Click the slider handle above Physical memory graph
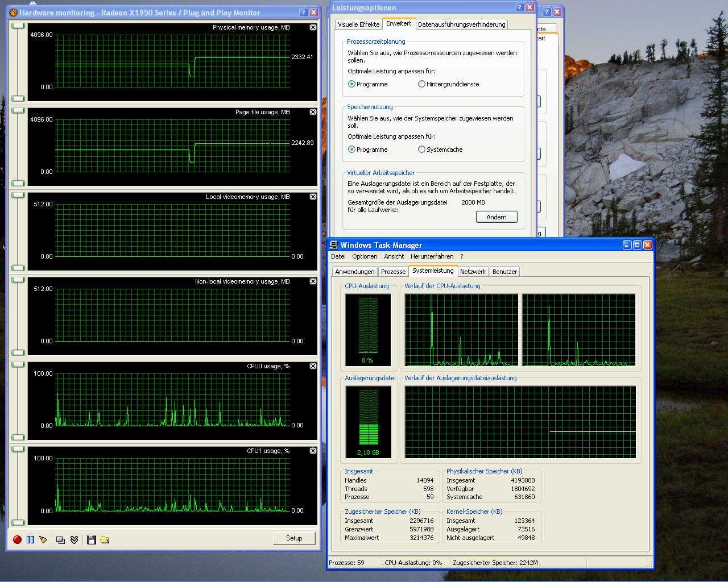This screenshot has height=582, width=728. [x=19, y=26]
